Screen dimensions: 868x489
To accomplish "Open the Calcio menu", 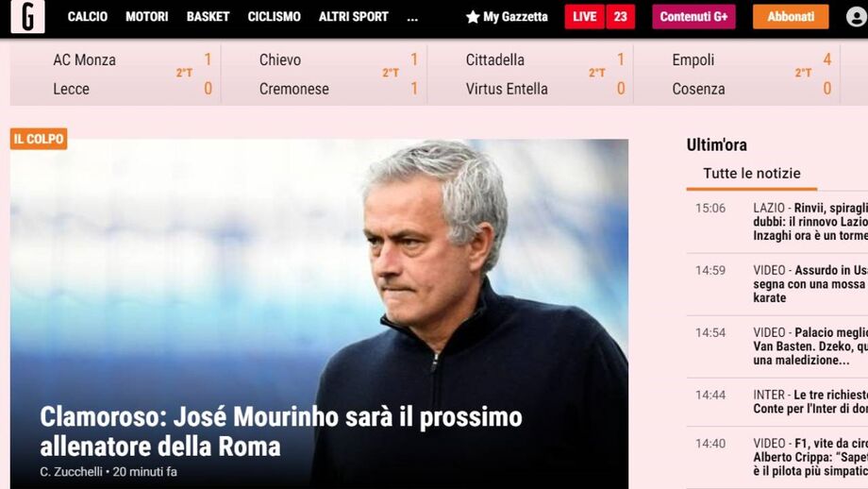I will coord(88,17).
